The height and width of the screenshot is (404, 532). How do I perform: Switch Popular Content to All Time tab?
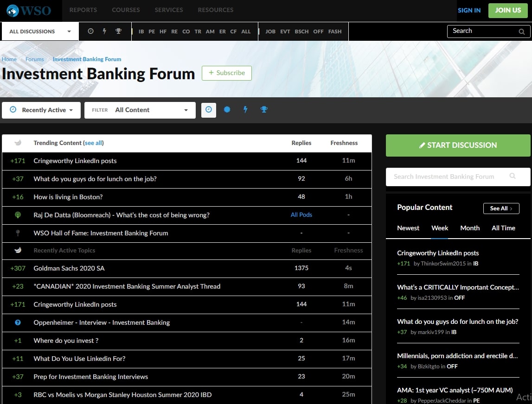click(504, 228)
